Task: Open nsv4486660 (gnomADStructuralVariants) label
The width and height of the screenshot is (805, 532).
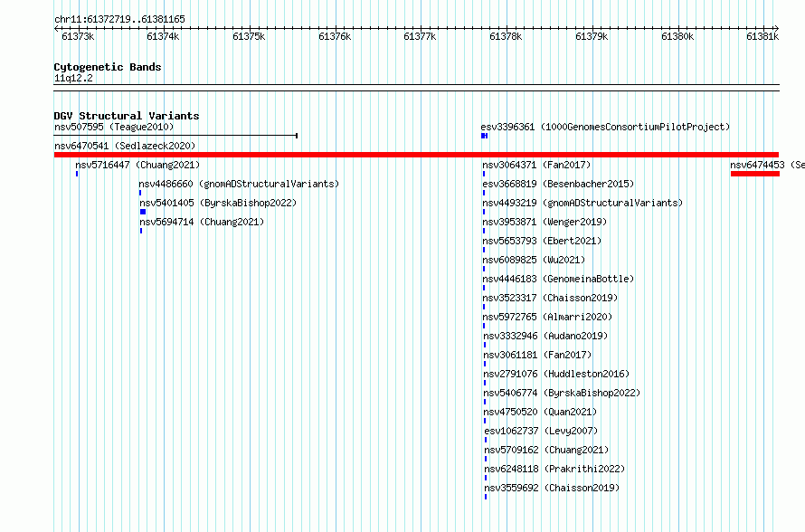Action: pos(240,184)
